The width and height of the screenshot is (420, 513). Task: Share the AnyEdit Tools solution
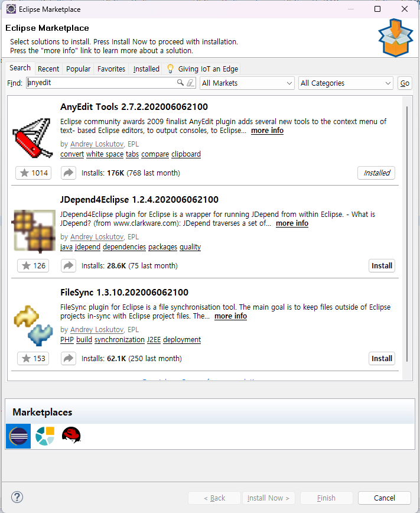click(69, 173)
